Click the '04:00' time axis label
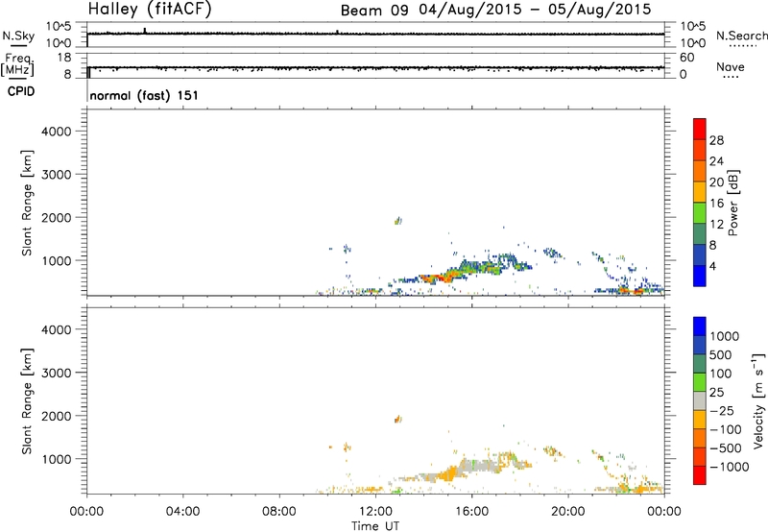768x532 pixels. click(x=182, y=512)
